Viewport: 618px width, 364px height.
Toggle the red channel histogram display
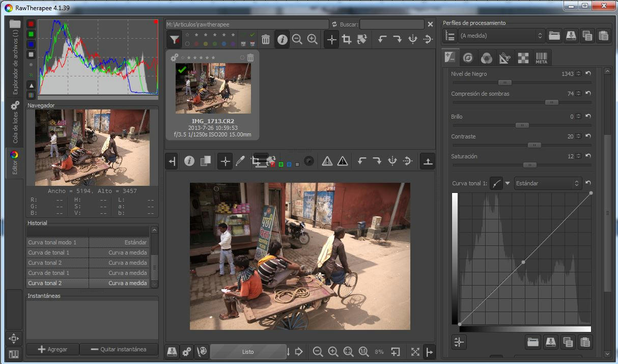pyautogui.click(x=31, y=24)
